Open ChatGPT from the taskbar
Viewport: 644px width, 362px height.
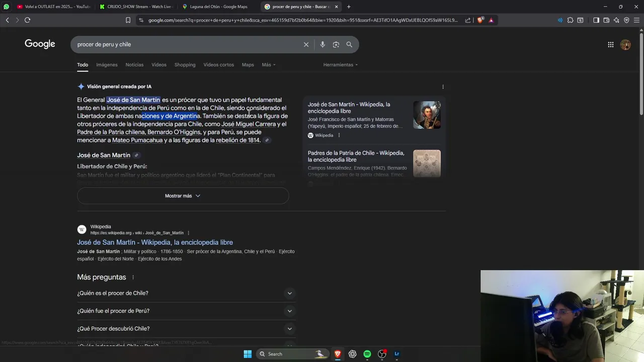(352, 354)
